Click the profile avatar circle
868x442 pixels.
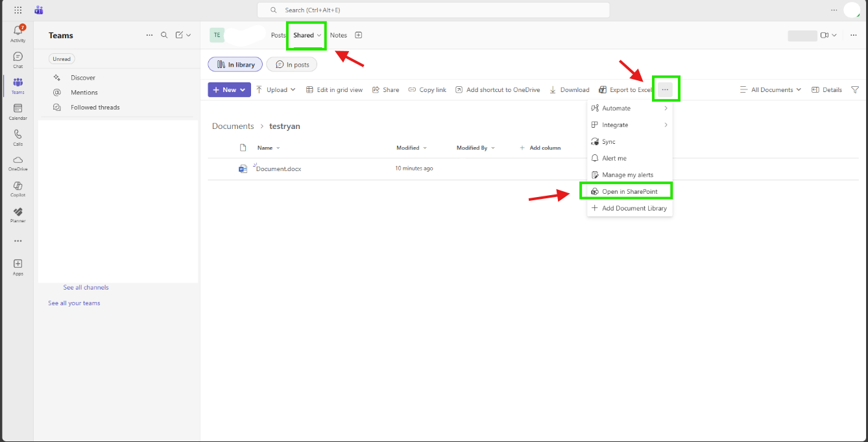pyautogui.click(x=852, y=10)
